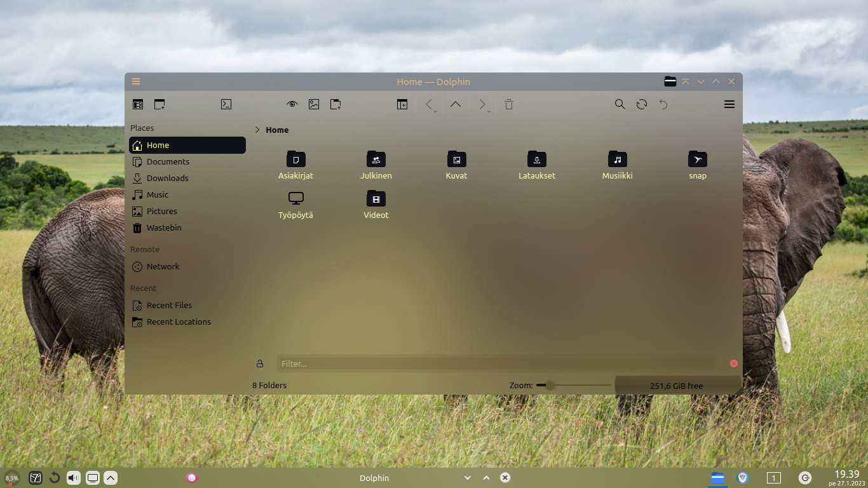
Task: Click the pink round icon in taskbar
Action: coord(192,478)
